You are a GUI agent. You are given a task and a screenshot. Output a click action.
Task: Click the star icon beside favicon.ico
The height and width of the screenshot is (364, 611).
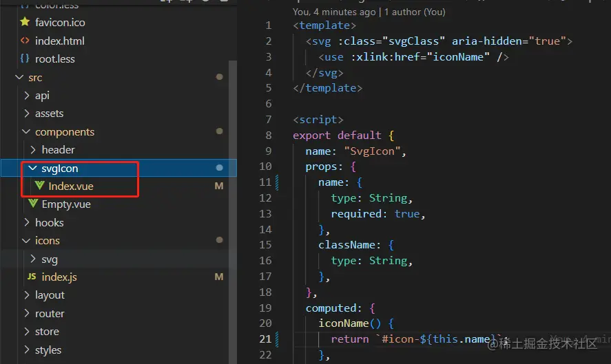click(x=25, y=22)
